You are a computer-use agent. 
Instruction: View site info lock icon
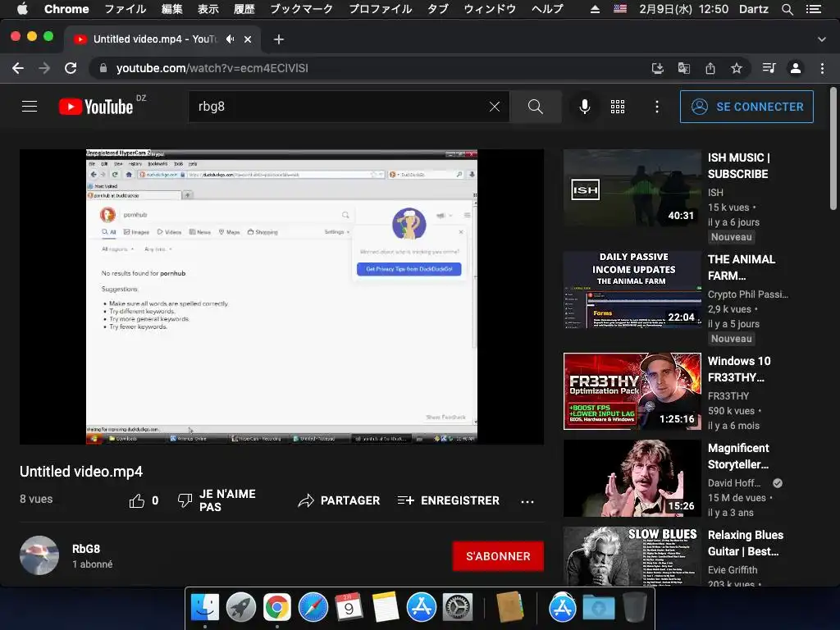[103, 68]
